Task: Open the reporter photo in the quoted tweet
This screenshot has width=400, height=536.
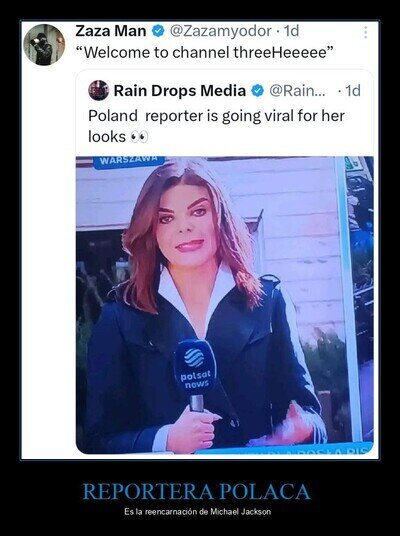Action: [x=225, y=305]
